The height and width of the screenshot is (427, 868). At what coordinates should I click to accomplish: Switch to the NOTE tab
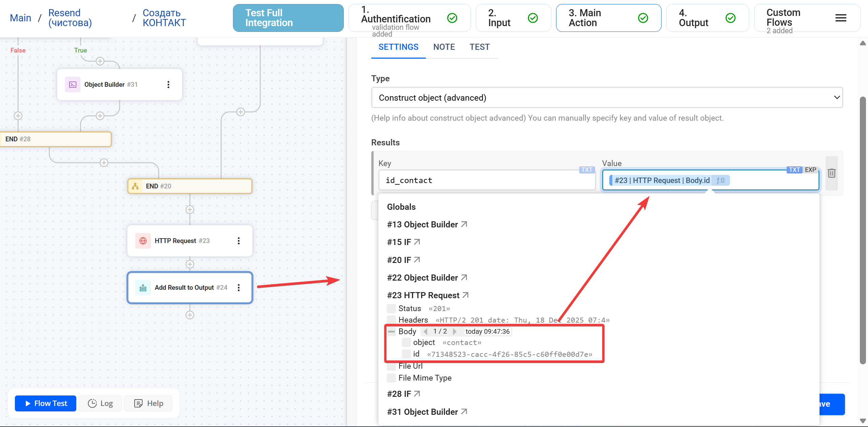pos(444,47)
